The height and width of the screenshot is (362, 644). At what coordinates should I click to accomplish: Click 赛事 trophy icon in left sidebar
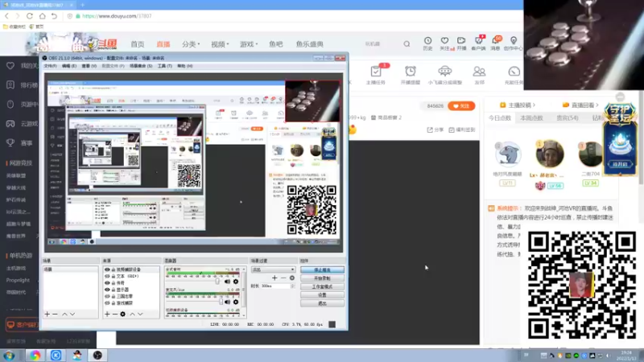(x=10, y=143)
